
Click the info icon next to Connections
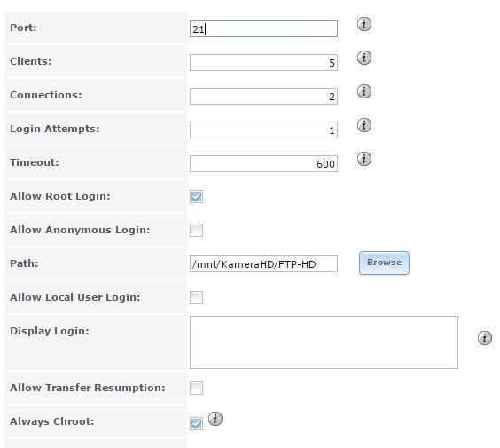click(x=364, y=91)
